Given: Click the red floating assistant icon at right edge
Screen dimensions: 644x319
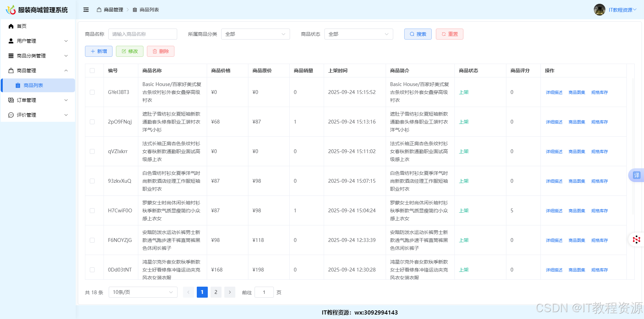Looking at the screenshot, I should click(x=636, y=240).
